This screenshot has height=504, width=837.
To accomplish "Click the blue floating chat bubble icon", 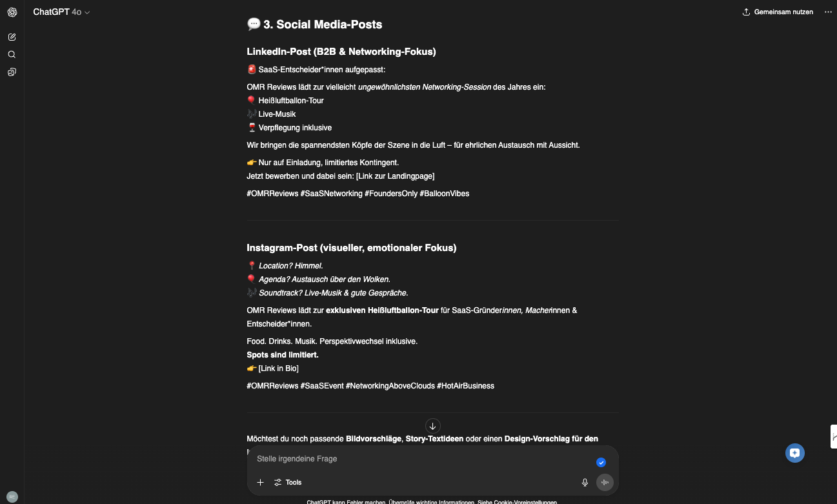I will click(795, 453).
